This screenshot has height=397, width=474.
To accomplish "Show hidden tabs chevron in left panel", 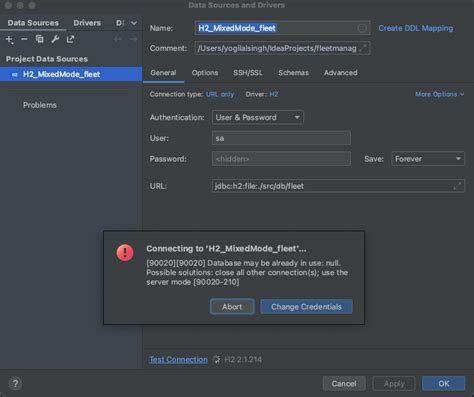I will [x=134, y=23].
